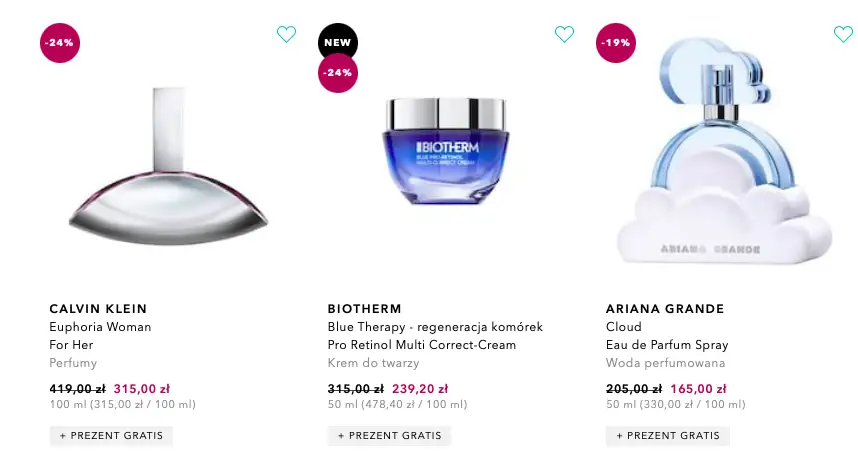Toggle wishlist heart for Biotherm cream
Screen dimensions: 858x456
pos(564,34)
